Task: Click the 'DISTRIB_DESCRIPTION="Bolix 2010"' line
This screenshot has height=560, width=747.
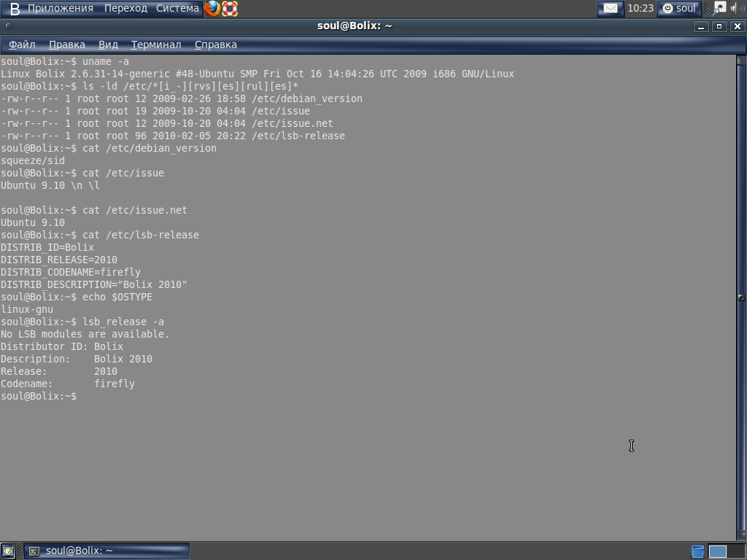Action: [94, 284]
